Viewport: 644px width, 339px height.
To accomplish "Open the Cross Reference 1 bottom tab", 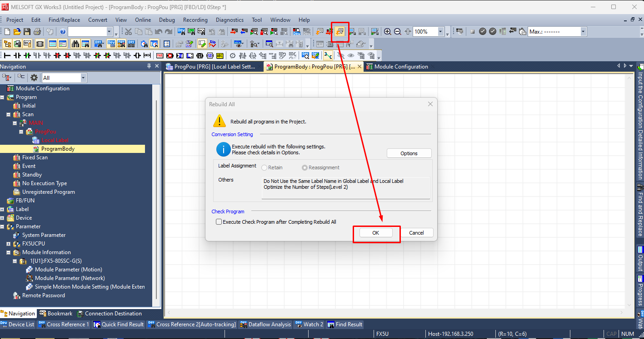I will click(x=64, y=324).
